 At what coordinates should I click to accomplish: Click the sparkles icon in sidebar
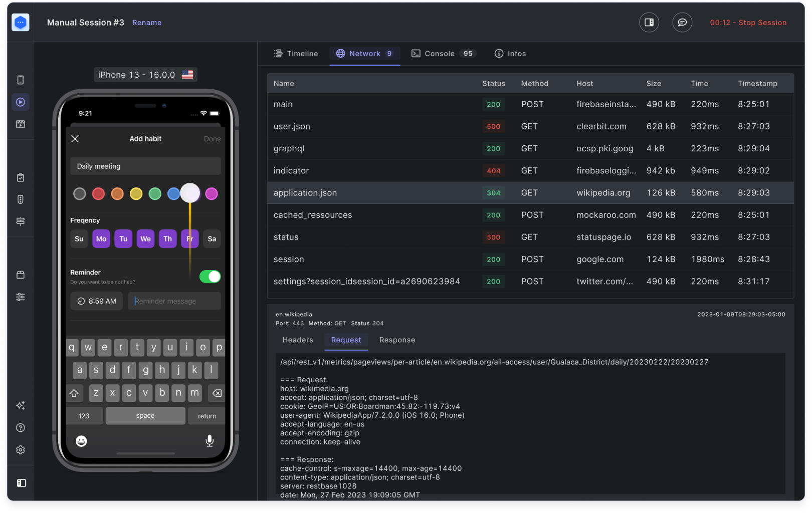[x=21, y=406]
